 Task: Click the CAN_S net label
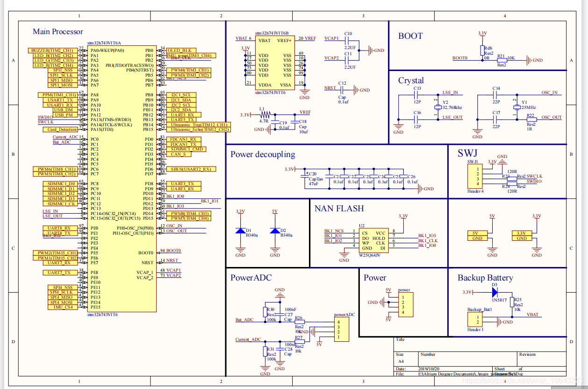[x=178, y=154]
